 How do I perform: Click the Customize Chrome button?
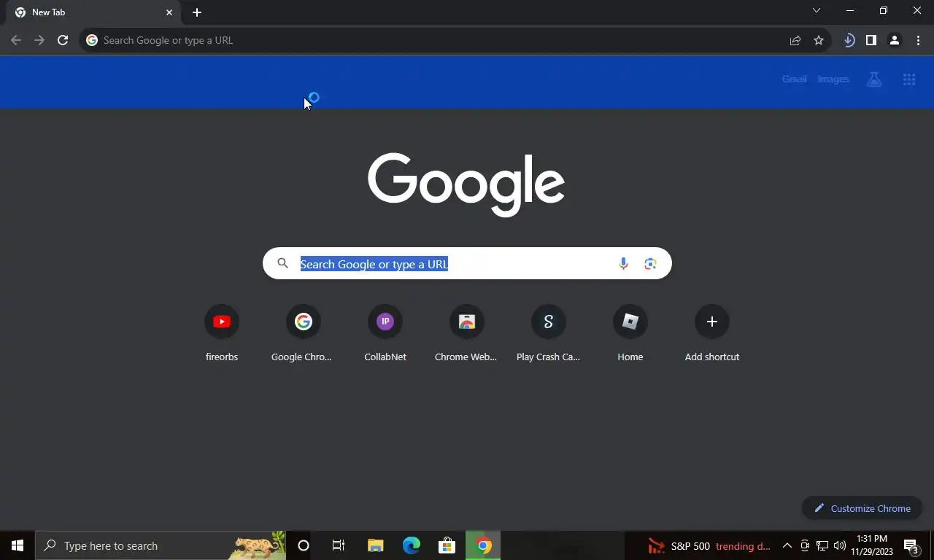pos(862,508)
